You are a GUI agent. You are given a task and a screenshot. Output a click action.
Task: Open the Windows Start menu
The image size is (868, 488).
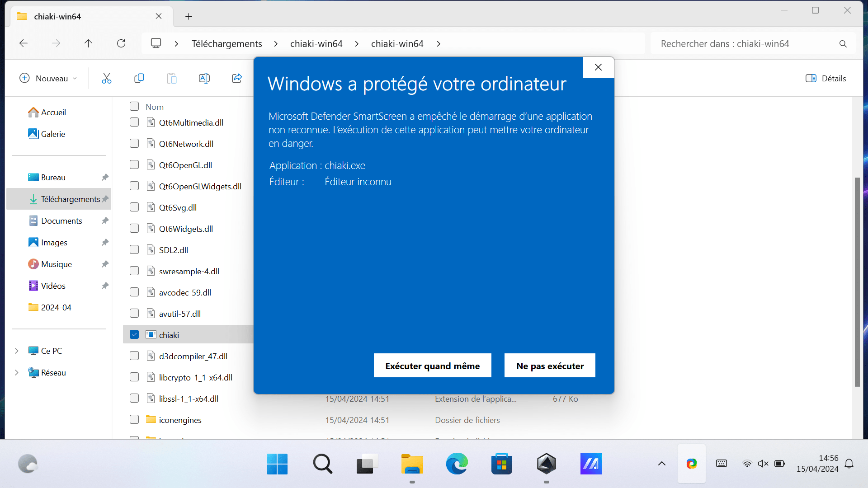pyautogui.click(x=277, y=464)
